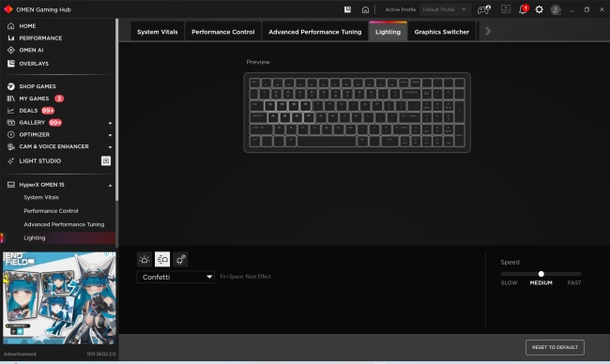
Task: Click the Performance sidebar icon
Action: click(x=11, y=38)
